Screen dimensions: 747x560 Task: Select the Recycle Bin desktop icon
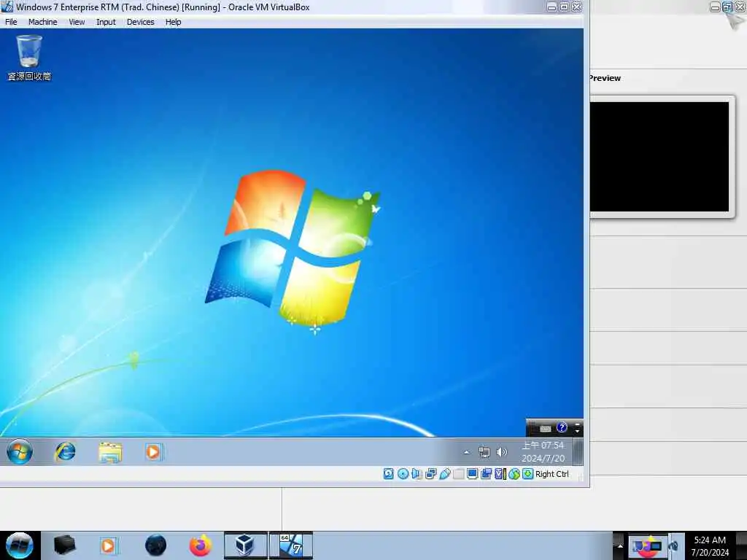pos(29,58)
